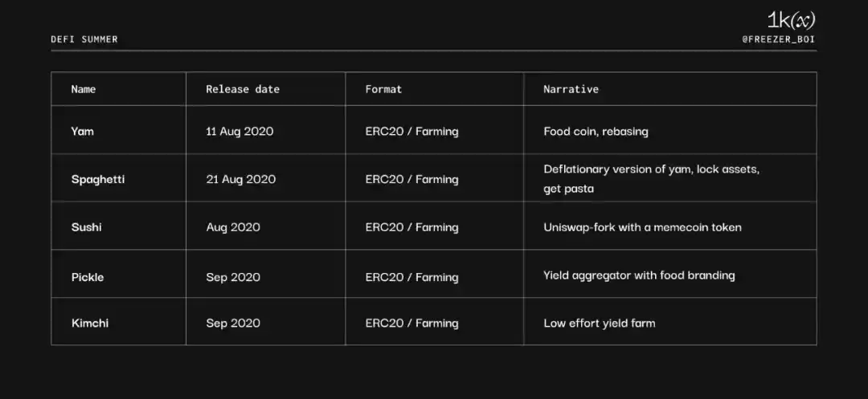Image resolution: width=868 pixels, height=399 pixels.
Task: Click the 1k(x) logo
Action: [x=791, y=21]
